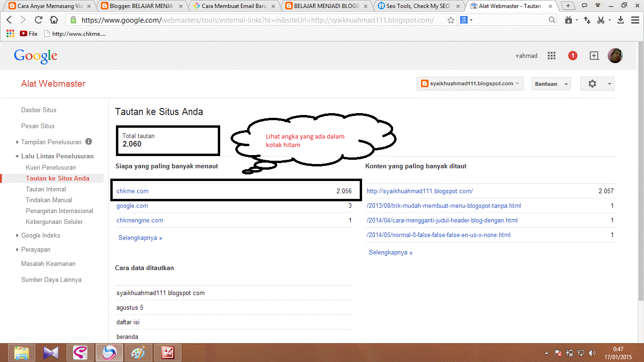
Task: Open Tautan Internal in sidebar
Action: click(x=46, y=189)
